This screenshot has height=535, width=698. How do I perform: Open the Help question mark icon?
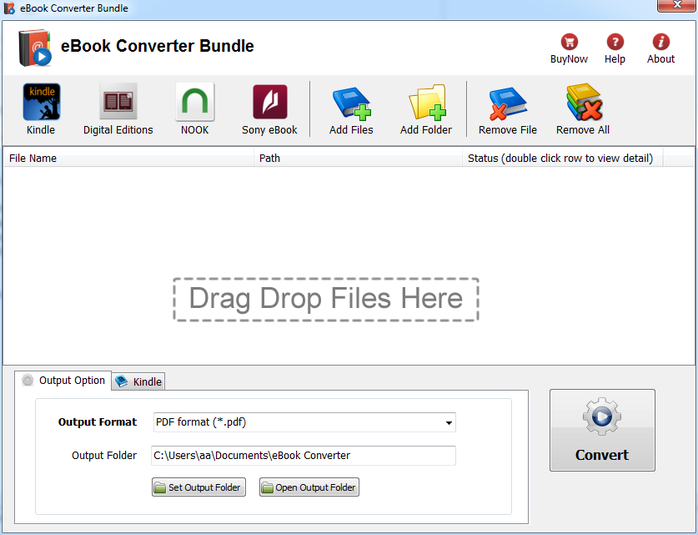pos(615,42)
